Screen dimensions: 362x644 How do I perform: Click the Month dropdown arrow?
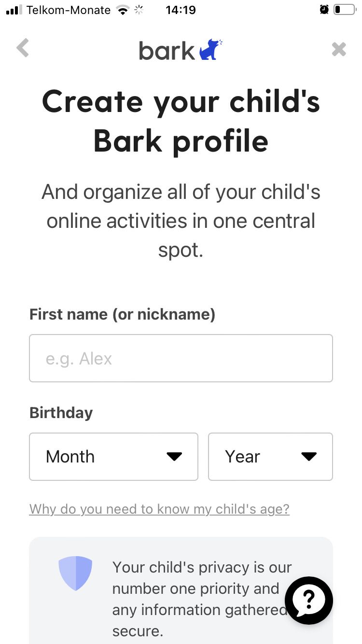[x=174, y=457]
